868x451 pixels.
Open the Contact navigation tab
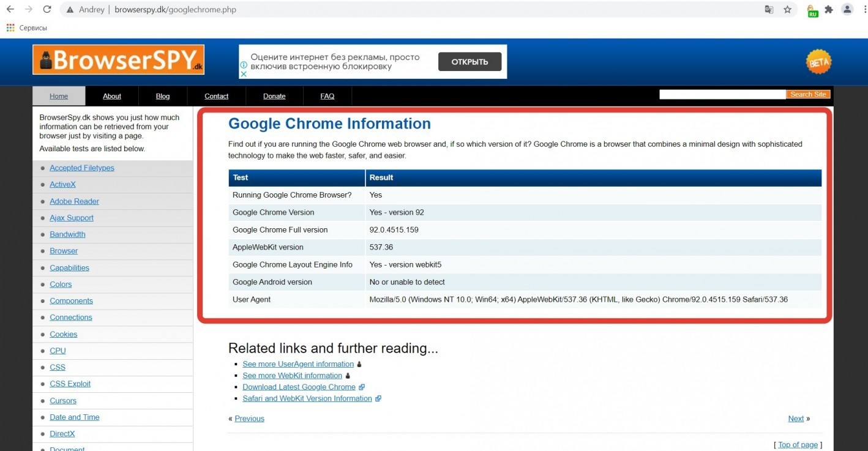pos(217,96)
